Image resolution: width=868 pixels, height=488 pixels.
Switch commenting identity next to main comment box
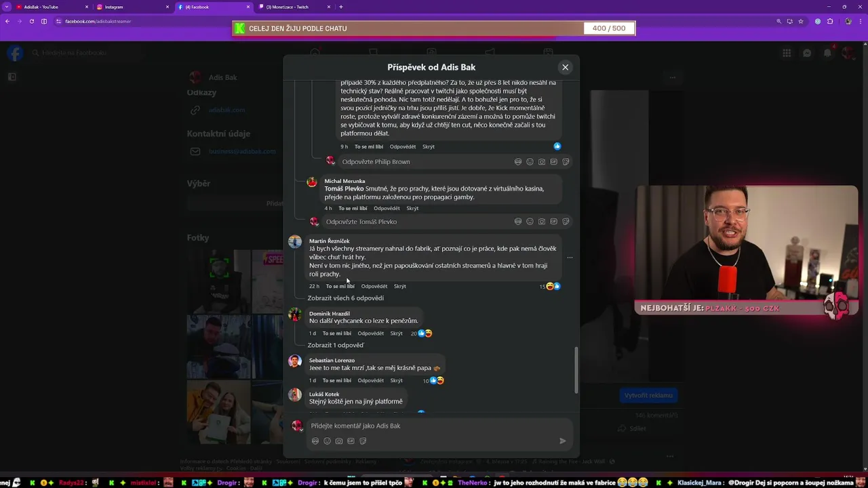tap(296, 426)
